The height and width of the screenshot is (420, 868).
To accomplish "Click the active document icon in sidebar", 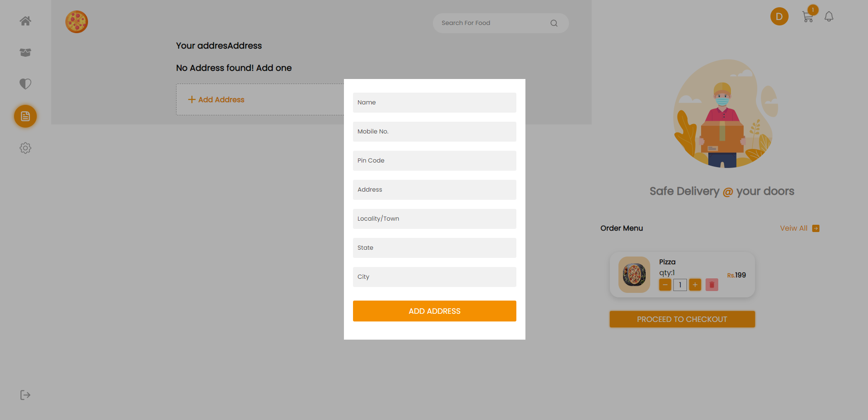I will pyautogui.click(x=25, y=116).
